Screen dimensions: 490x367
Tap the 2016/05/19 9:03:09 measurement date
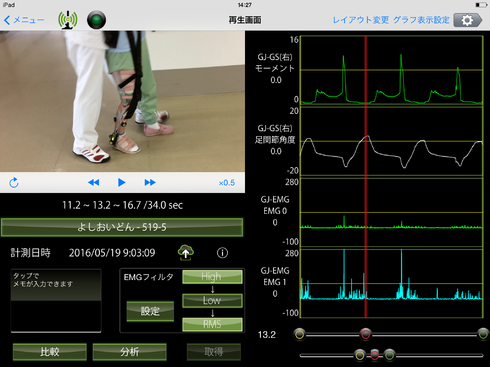(112, 253)
